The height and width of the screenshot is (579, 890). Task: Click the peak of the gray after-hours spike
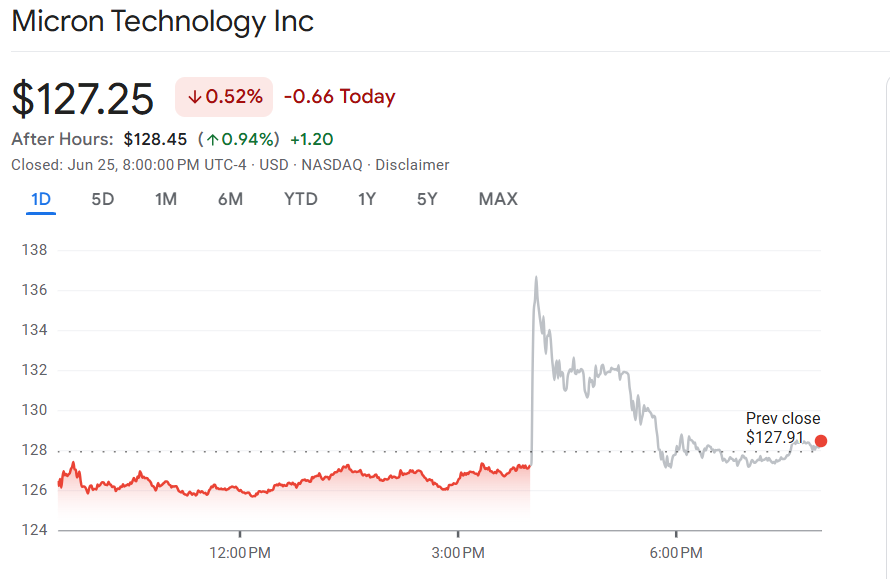click(536, 277)
